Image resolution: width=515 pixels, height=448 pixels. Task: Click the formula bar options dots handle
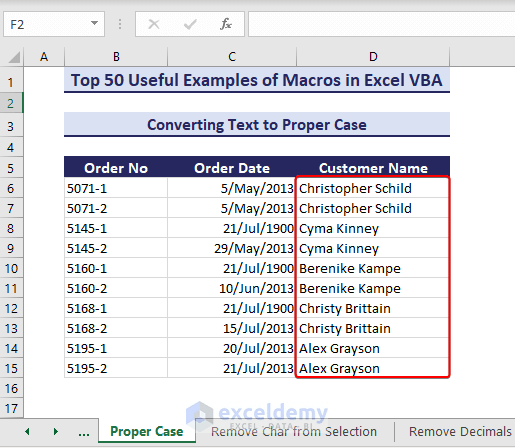[120, 24]
